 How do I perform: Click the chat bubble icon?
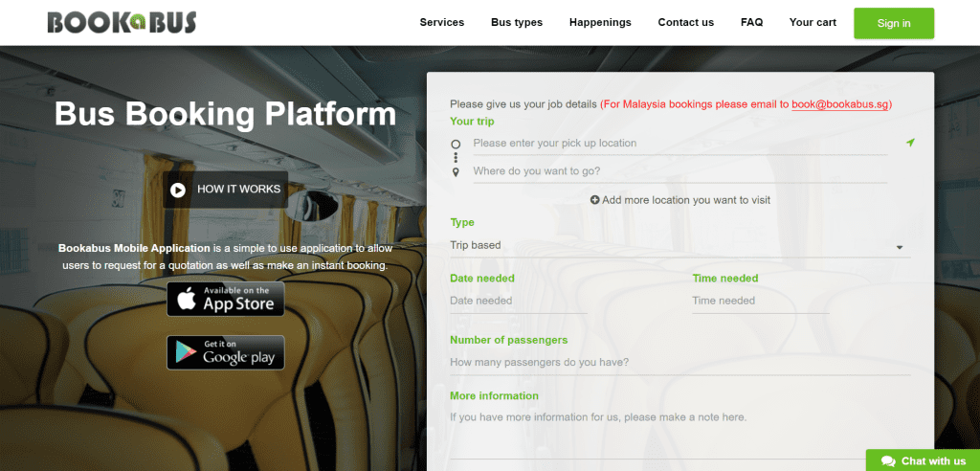click(888, 461)
